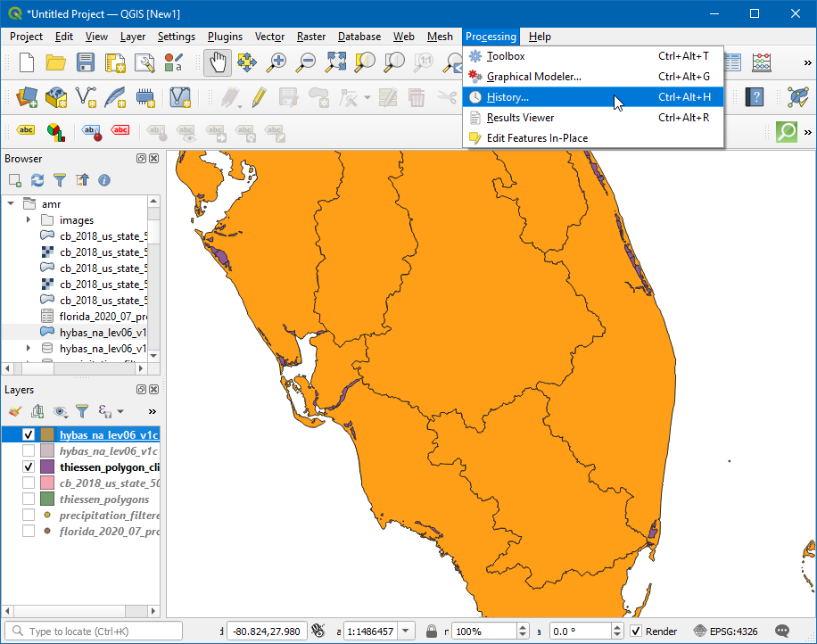
Task: Refresh the Browser panel
Action: point(37,180)
